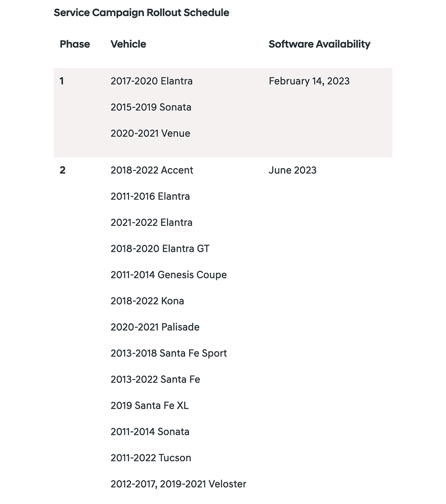Select the 2018-2022 Kona entry
The image size is (446, 504).
point(147,301)
